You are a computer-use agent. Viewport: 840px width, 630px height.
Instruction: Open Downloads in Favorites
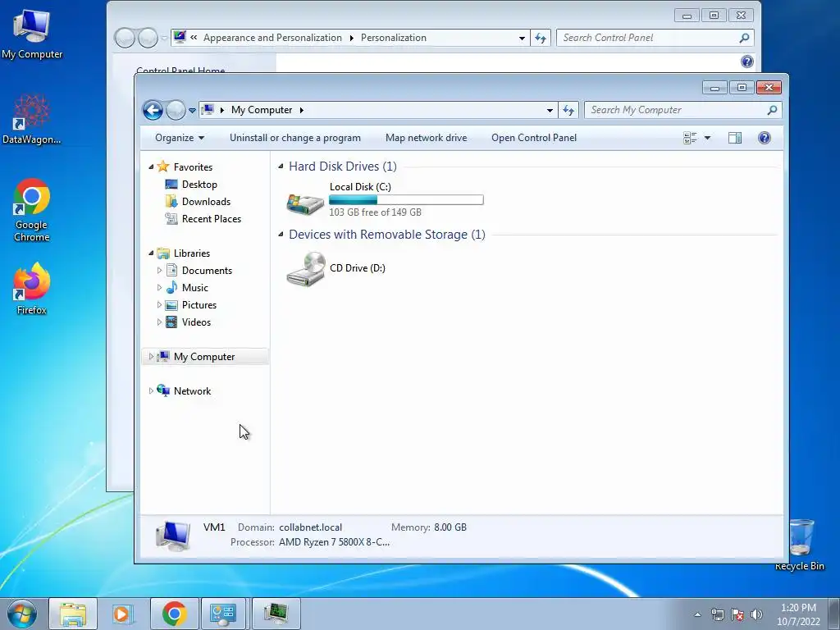point(206,202)
